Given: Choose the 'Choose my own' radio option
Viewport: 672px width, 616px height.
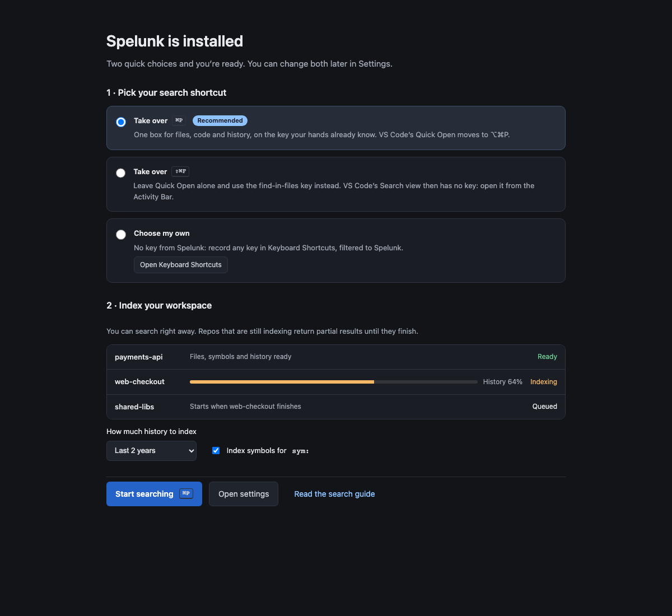Looking at the screenshot, I should 121,234.
